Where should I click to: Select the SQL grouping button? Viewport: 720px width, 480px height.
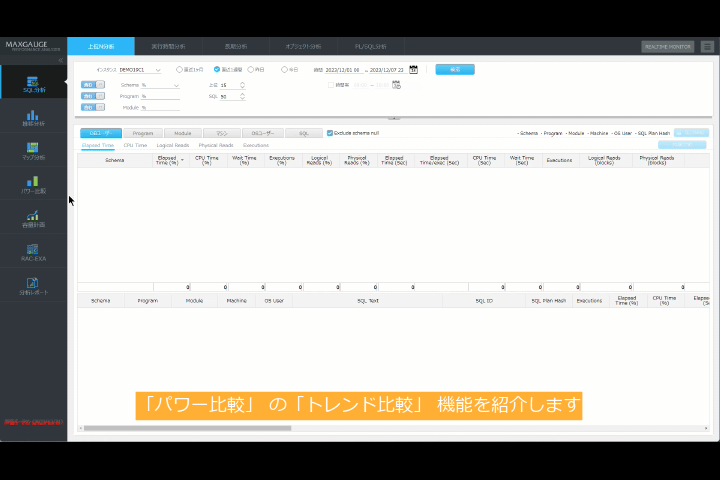[x=304, y=133]
